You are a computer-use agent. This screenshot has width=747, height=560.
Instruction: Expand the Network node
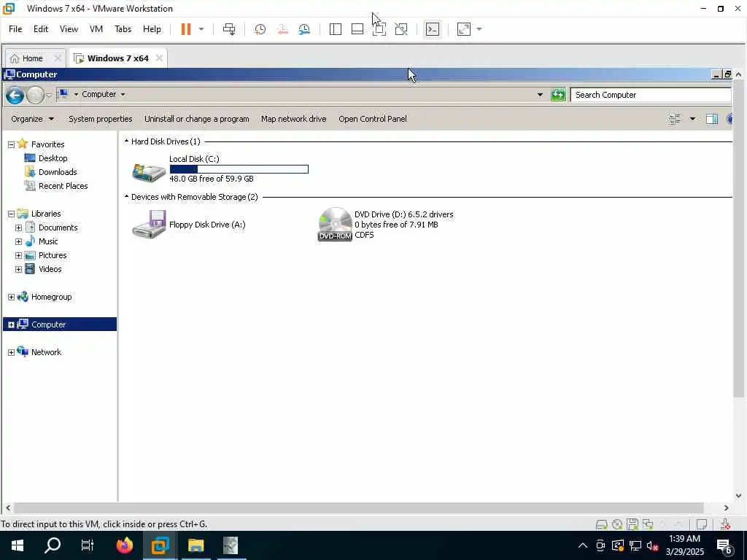pyautogui.click(x=11, y=352)
